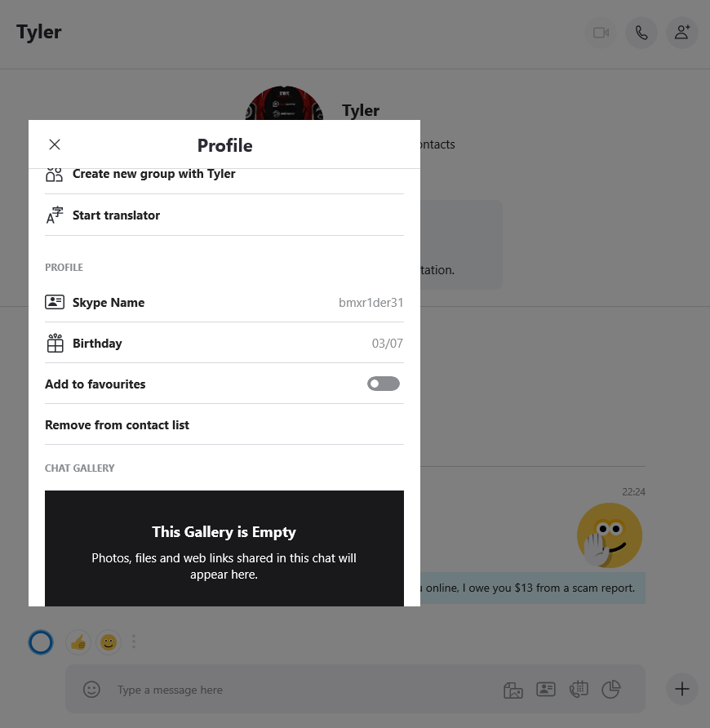The width and height of the screenshot is (710, 728).
Task: Start a video call with Tyler
Action: pyautogui.click(x=601, y=33)
